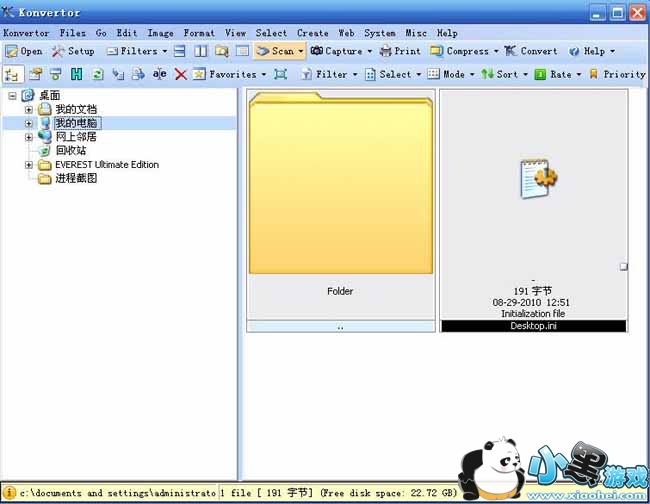The width and height of the screenshot is (650, 504).
Task: Click the Open toolbar button
Action: click(x=24, y=51)
